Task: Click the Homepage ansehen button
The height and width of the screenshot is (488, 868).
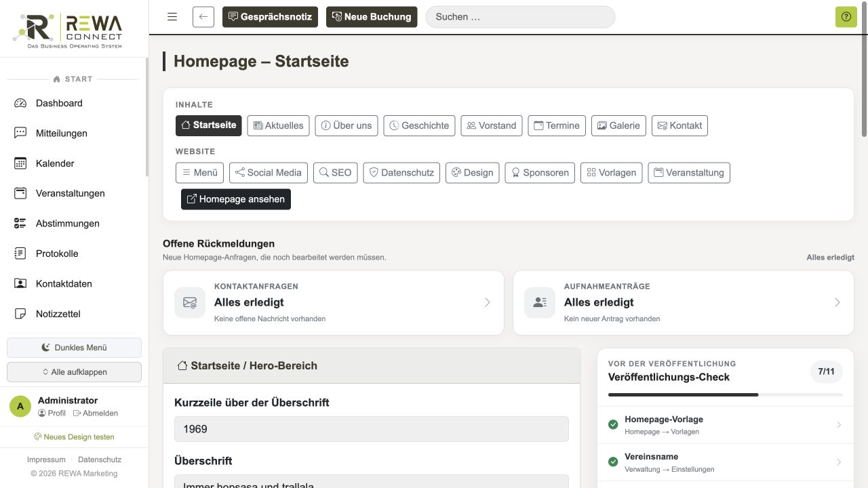Action: pyautogui.click(x=236, y=199)
